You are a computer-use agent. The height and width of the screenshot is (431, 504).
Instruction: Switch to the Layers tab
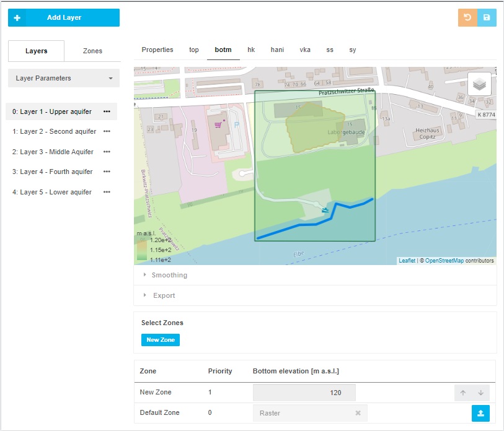(x=37, y=51)
